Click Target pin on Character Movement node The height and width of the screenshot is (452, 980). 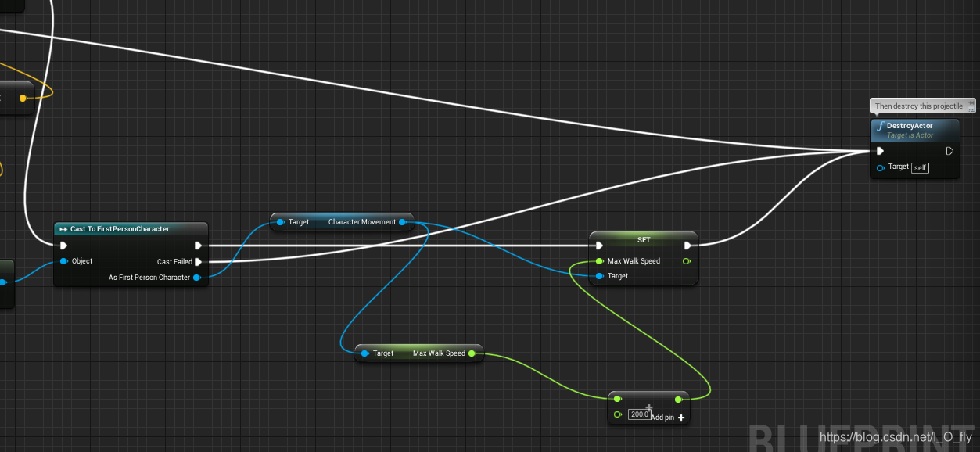coord(280,222)
